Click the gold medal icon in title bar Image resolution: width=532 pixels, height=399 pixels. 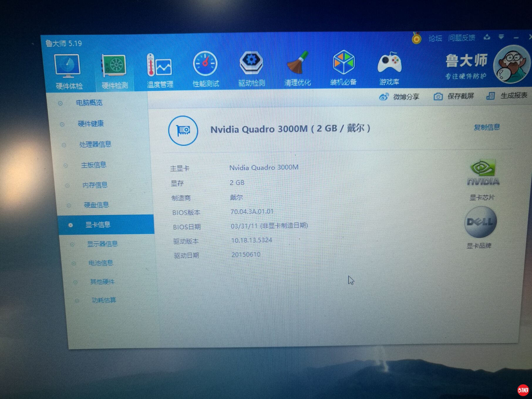point(416,38)
